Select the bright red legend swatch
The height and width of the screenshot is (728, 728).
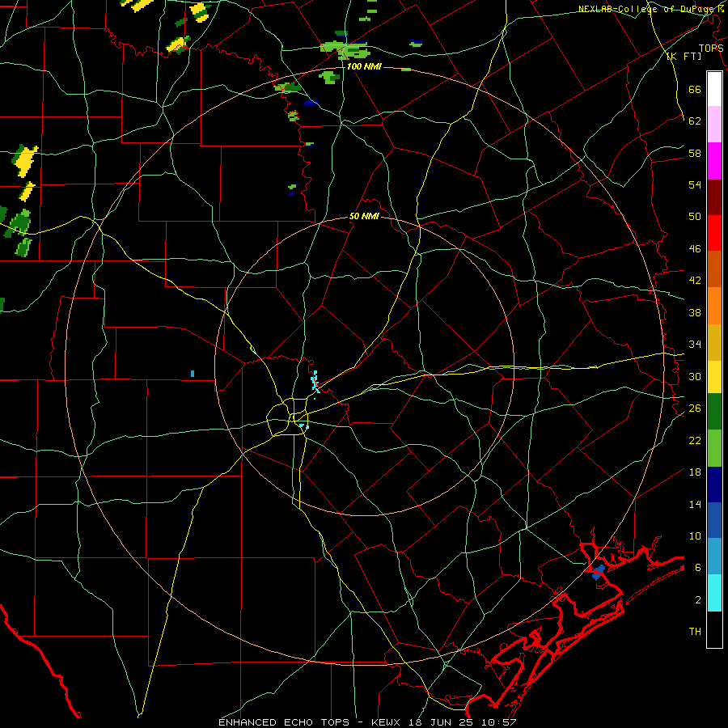[714, 233]
